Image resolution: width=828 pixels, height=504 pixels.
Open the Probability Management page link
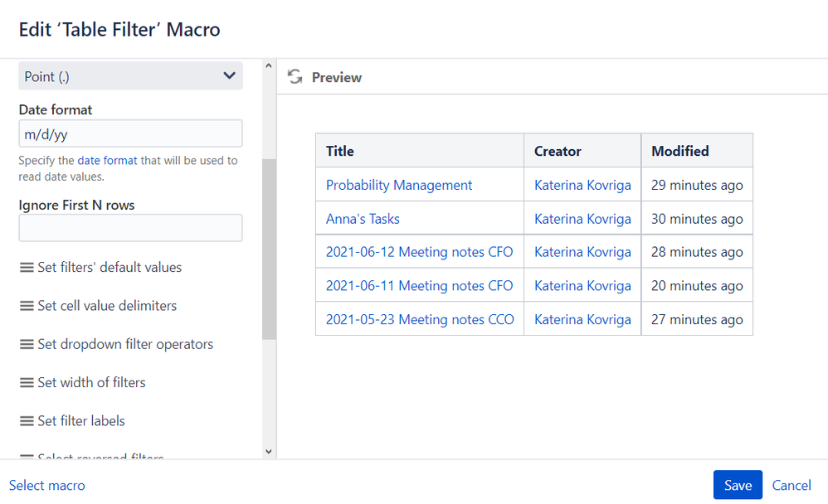tap(399, 185)
